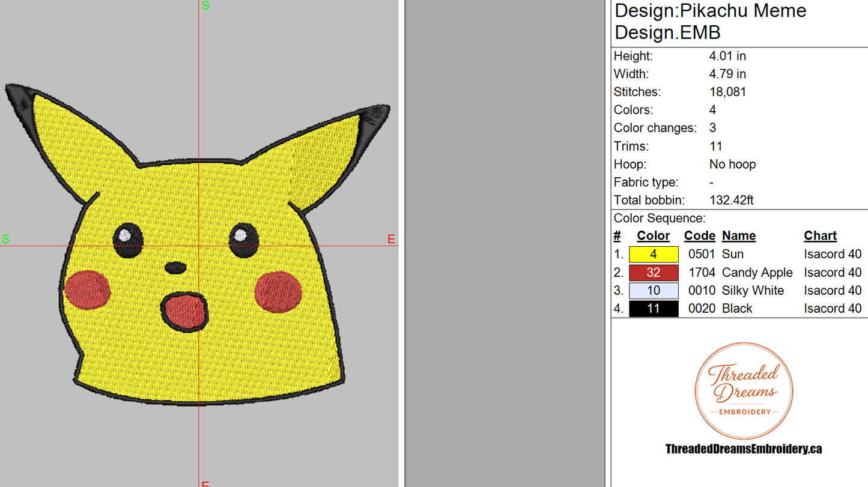Click the Silky White swatch numbered 10
This screenshot has width=868, height=487.
[654, 291]
